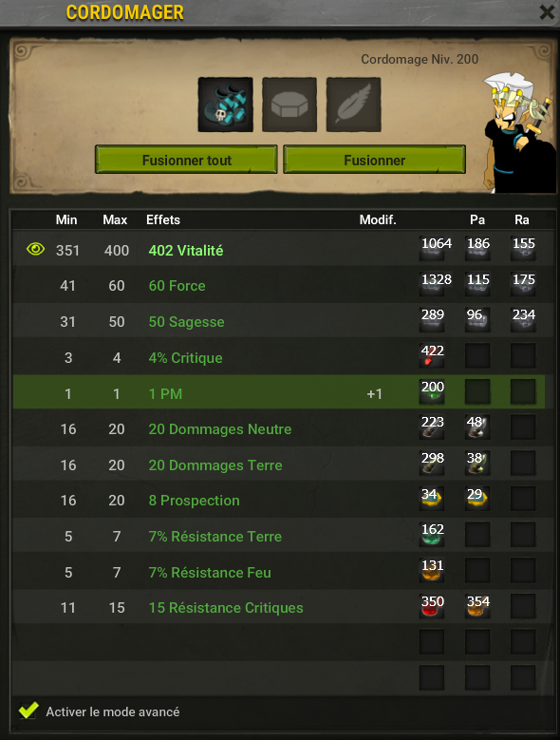Use the 200 PM rune
The height and width of the screenshot is (740, 560).
click(432, 391)
